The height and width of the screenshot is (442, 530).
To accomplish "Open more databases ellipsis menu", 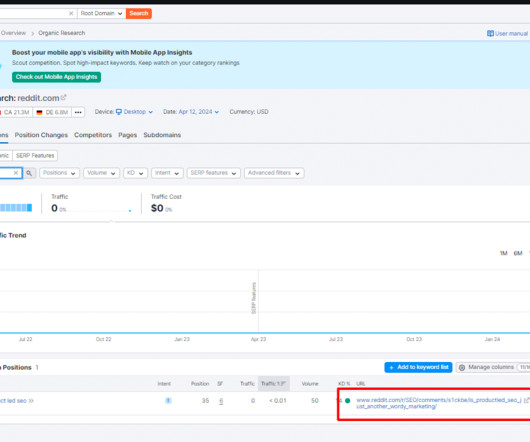I will pos(78,112).
